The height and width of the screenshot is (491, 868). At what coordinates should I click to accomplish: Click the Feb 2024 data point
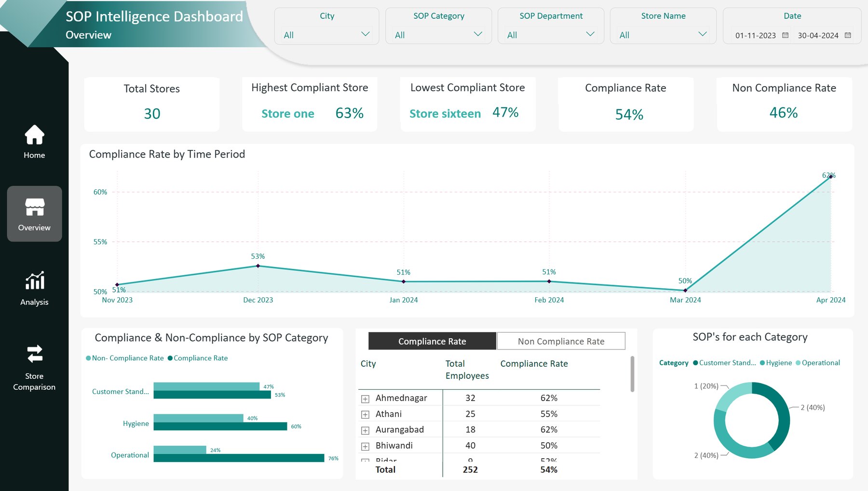[549, 281]
